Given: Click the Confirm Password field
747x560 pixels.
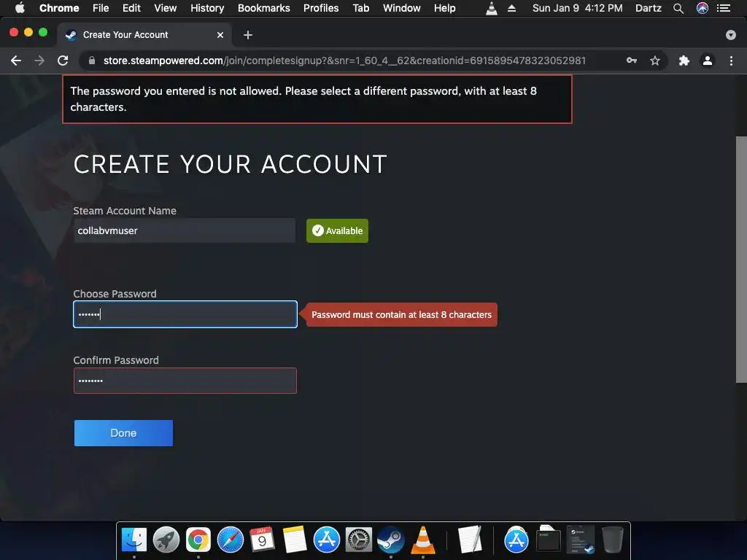Looking at the screenshot, I should (185, 381).
